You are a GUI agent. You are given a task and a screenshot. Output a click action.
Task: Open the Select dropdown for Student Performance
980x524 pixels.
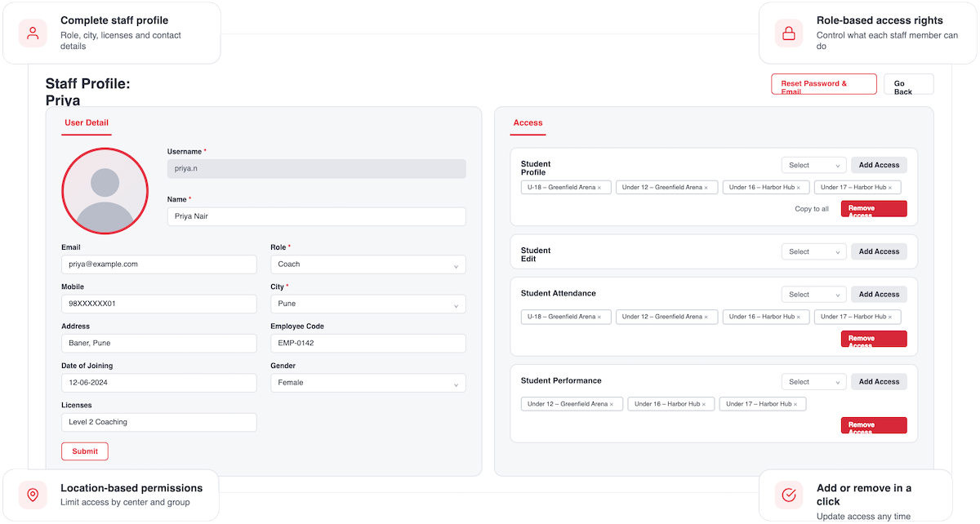pos(814,382)
